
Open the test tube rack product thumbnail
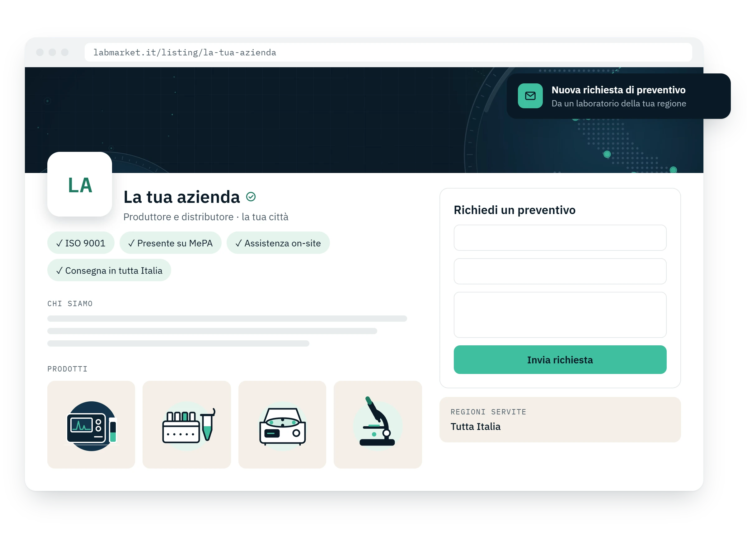click(187, 424)
